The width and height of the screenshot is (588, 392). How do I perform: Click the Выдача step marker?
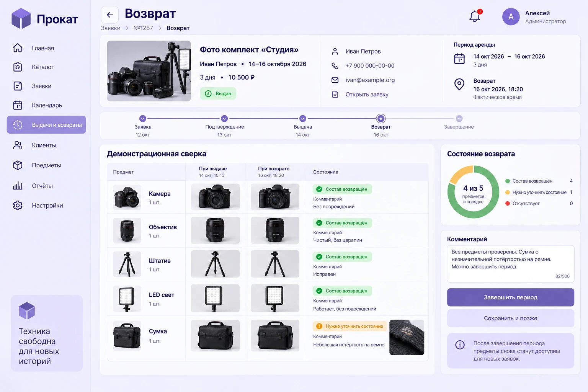point(303,118)
